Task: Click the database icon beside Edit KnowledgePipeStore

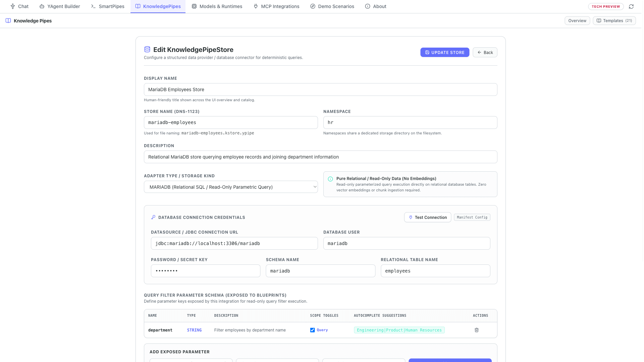Action: pyautogui.click(x=147, y=50)
